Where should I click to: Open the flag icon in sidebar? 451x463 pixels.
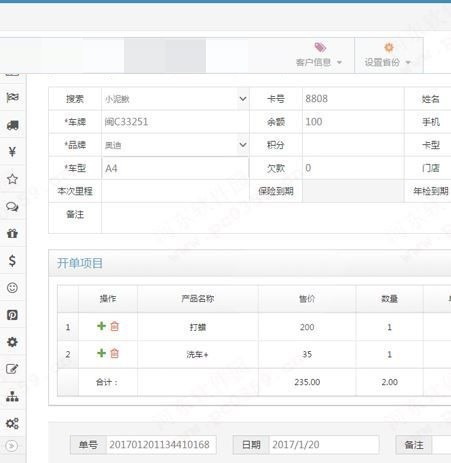pos(12,97)
